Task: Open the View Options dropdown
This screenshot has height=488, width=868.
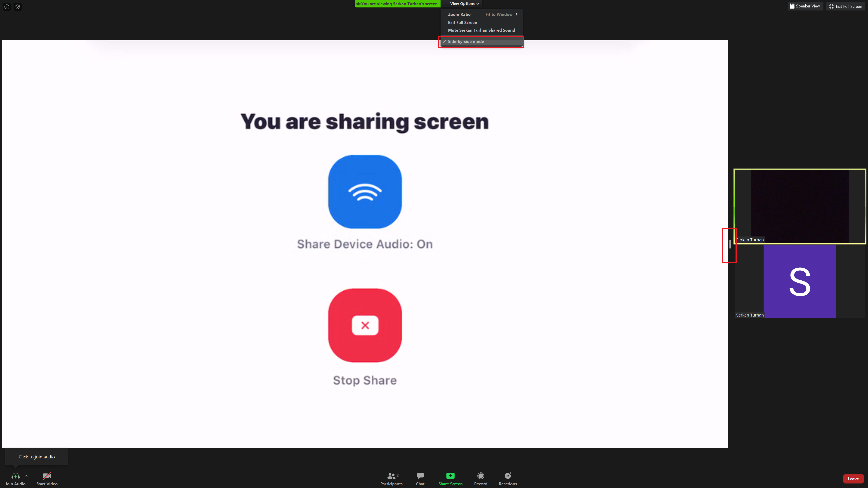Action: click(x=464, y=4)
